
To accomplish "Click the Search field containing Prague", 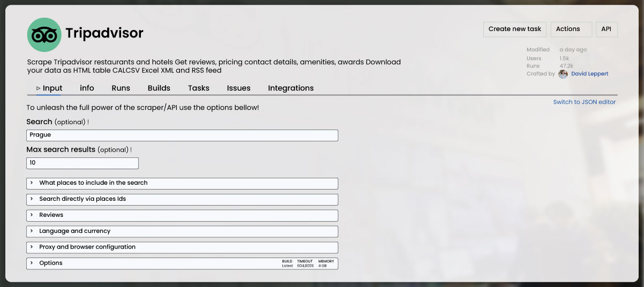I will tap(182, 135).
